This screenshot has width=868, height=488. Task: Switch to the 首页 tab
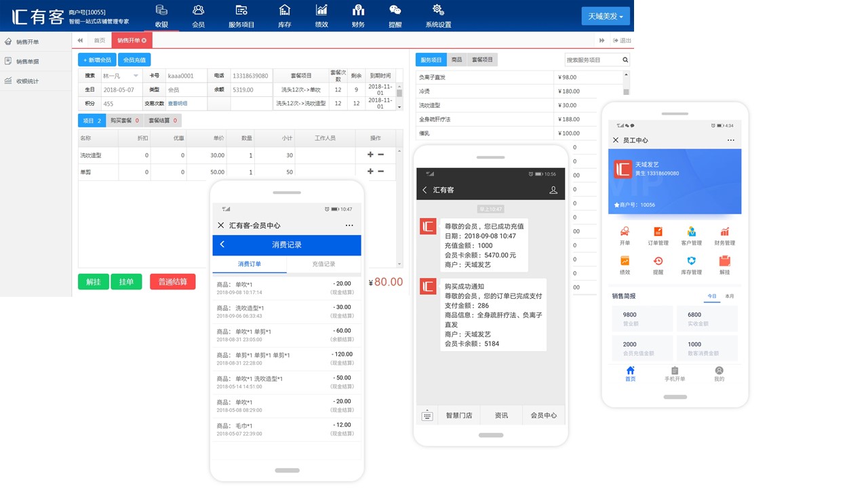coord(100,41)
